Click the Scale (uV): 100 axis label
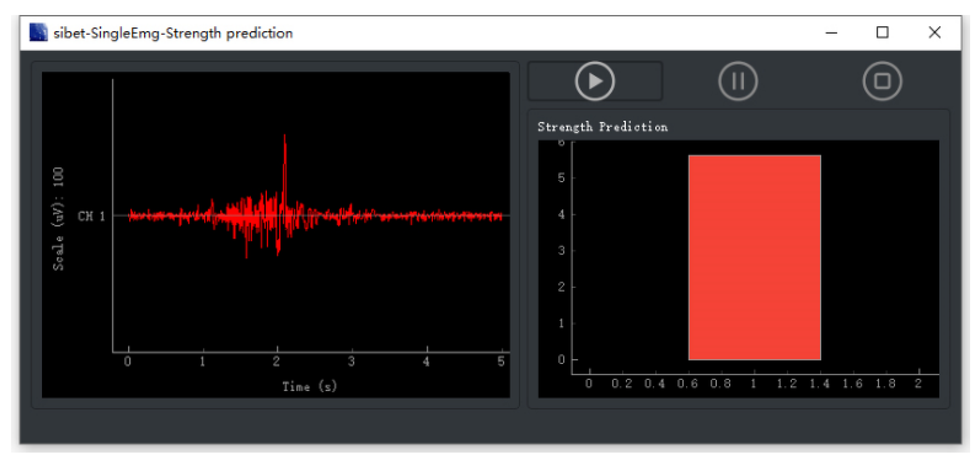The height and width of the screenshot is (458, 980). coord(58,219)
